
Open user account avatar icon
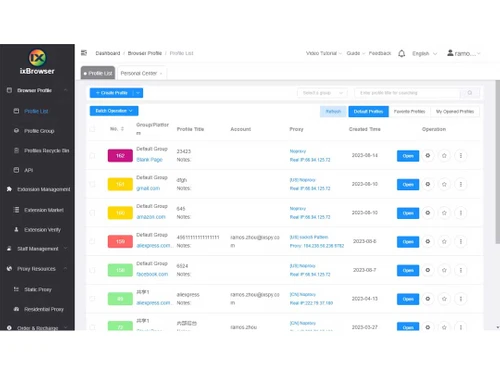coord(450,53)
